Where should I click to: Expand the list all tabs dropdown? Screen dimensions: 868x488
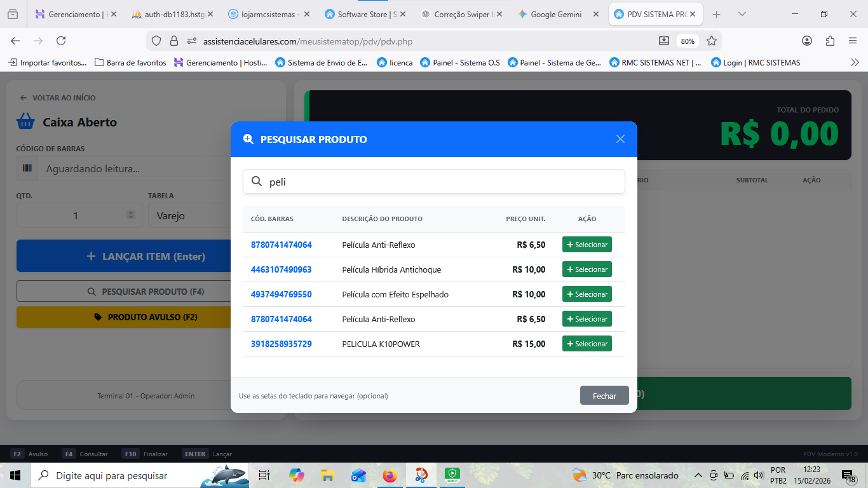coord(742,14)
